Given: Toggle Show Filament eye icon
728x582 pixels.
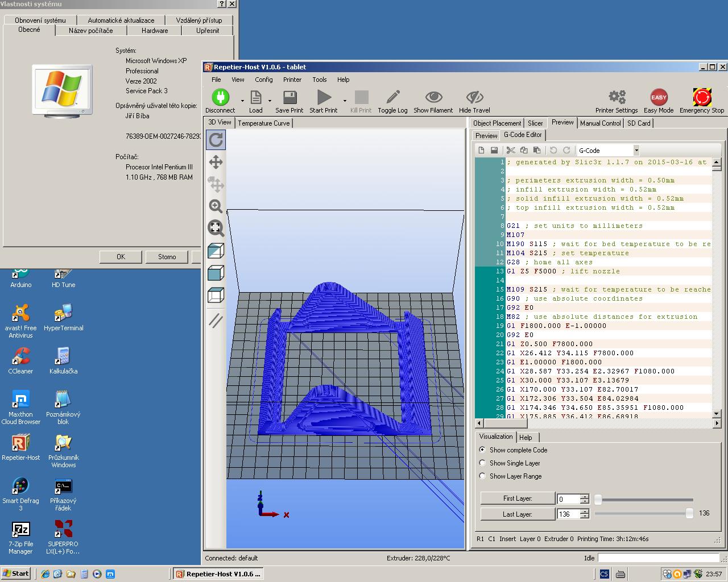Looking at the screenshot, I should click(433, 97).
